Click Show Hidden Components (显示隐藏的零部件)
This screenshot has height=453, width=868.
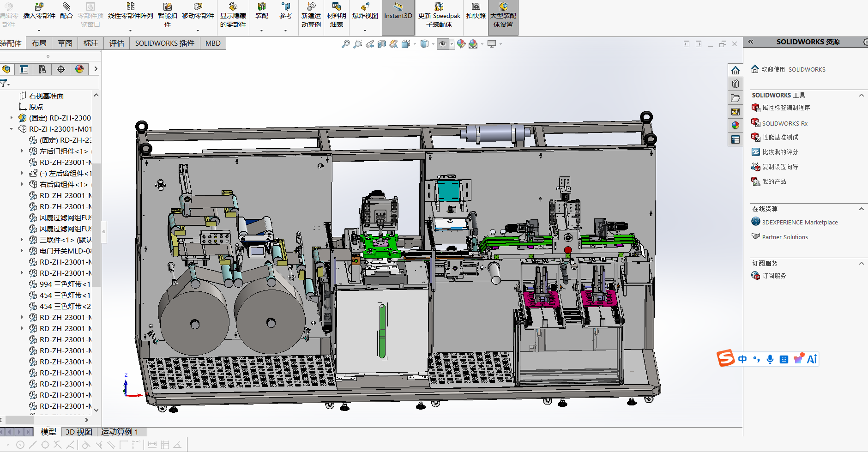coord(233,15)
